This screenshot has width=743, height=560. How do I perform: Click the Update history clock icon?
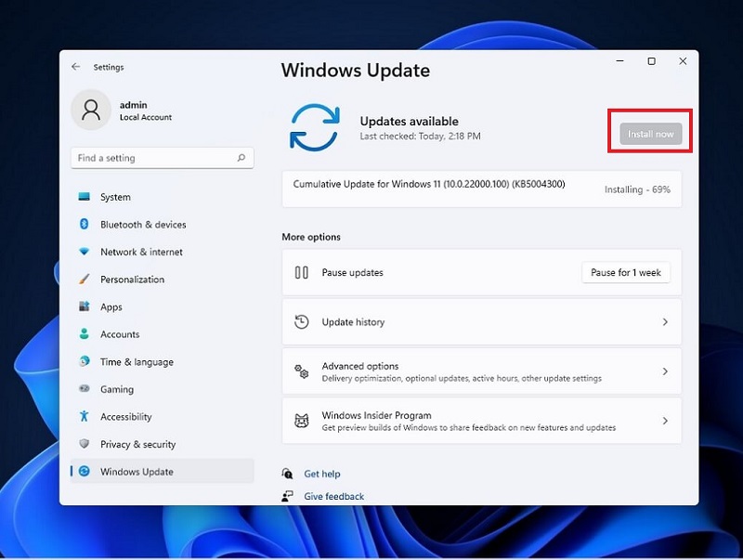(301, 322)
